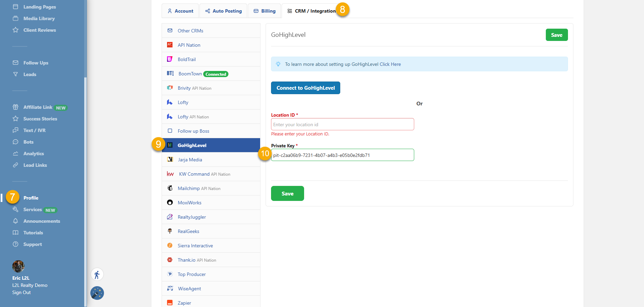
Task: Select BoomTown integration
Action: (x=211, y=74)
